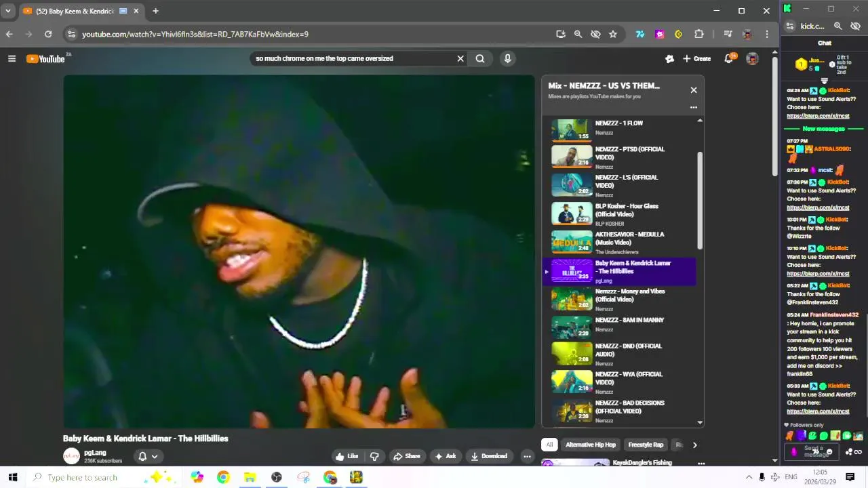Open emoji picker in Kick chat
Viewport: 868px width, 488px height.
[829, 452]
